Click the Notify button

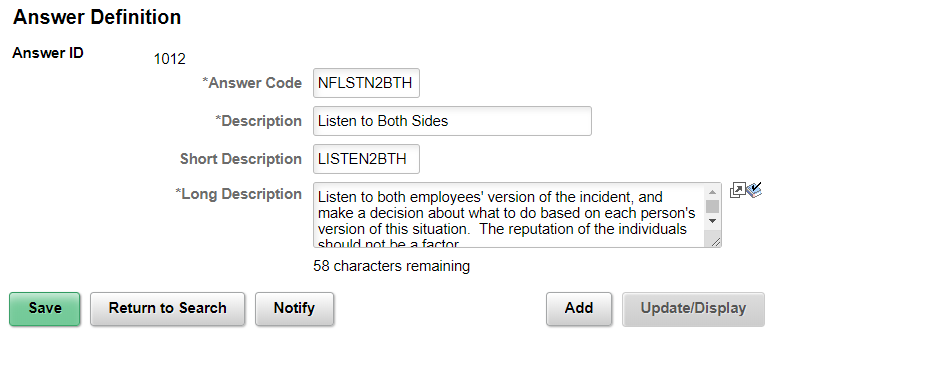294,309
